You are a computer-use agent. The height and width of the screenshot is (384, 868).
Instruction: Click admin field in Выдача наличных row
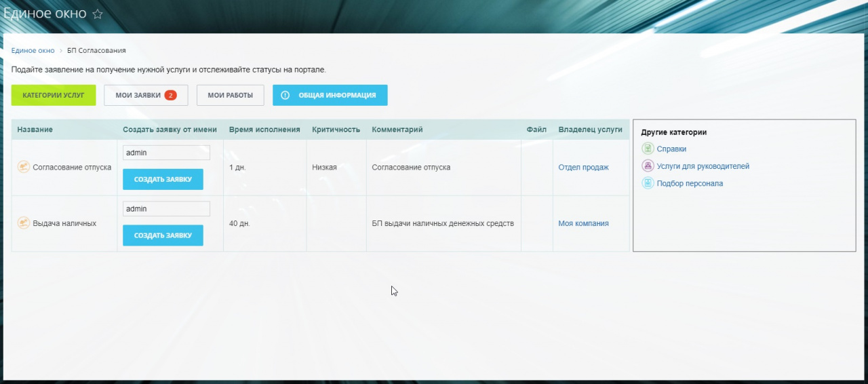pos(166,209)
